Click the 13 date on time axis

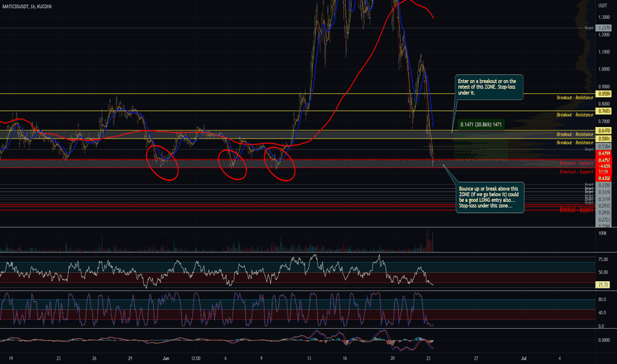point(309,359)
